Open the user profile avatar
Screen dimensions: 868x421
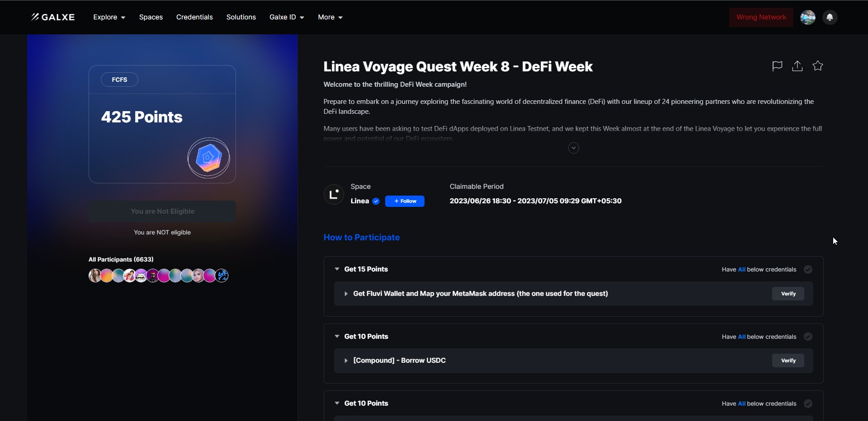tap(808, 17)
